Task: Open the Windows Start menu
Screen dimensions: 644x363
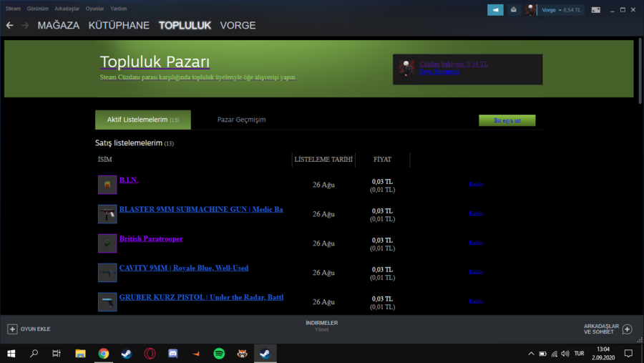Action: [11, 354]
